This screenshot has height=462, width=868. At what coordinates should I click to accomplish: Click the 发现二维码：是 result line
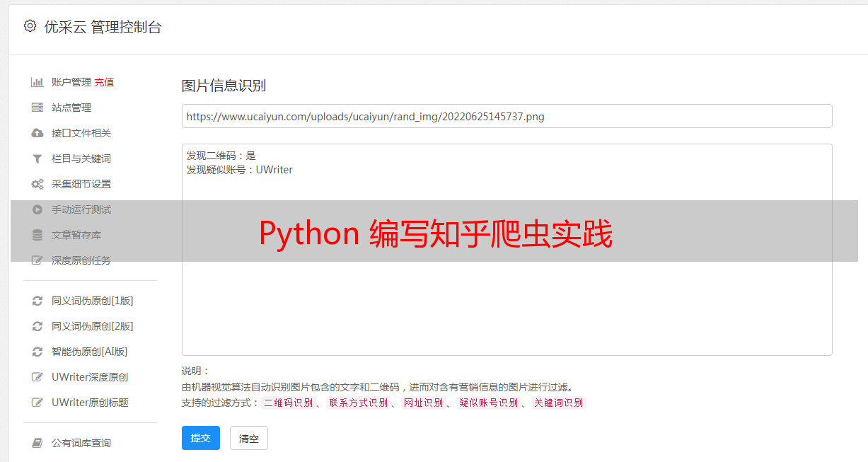tap(221, 156)
